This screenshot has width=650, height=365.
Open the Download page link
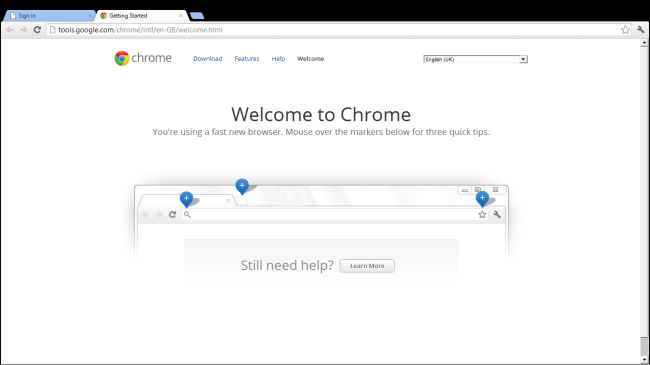(207, 58)
